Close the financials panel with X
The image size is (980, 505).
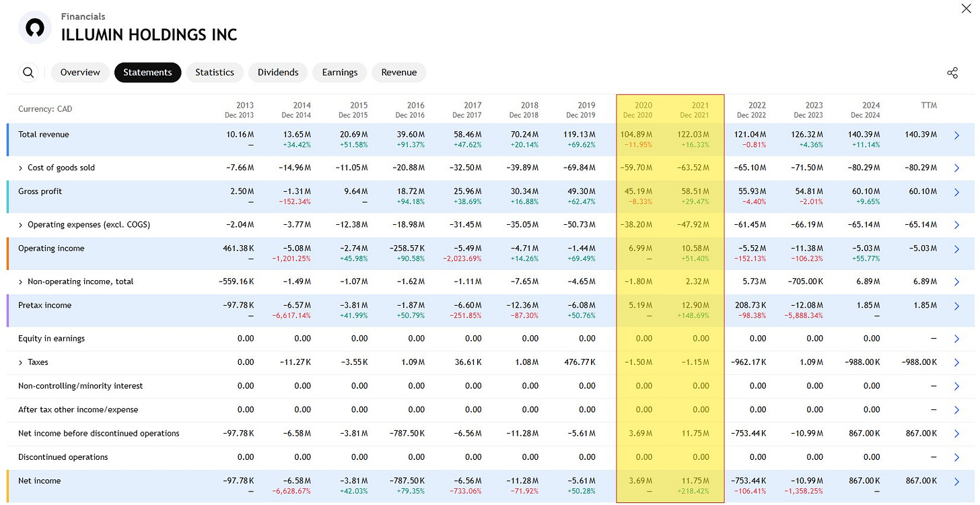[968, 8]
